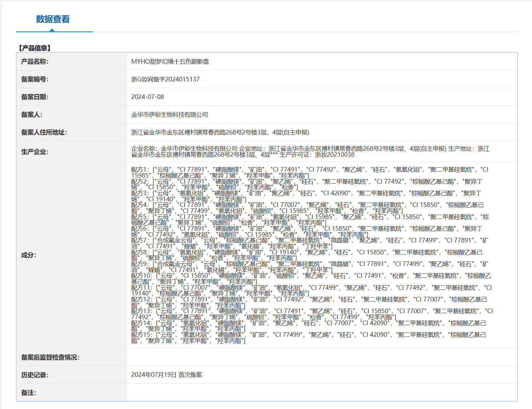
Task: Click the 配方13 ingredient line
Action: (312, 314)
